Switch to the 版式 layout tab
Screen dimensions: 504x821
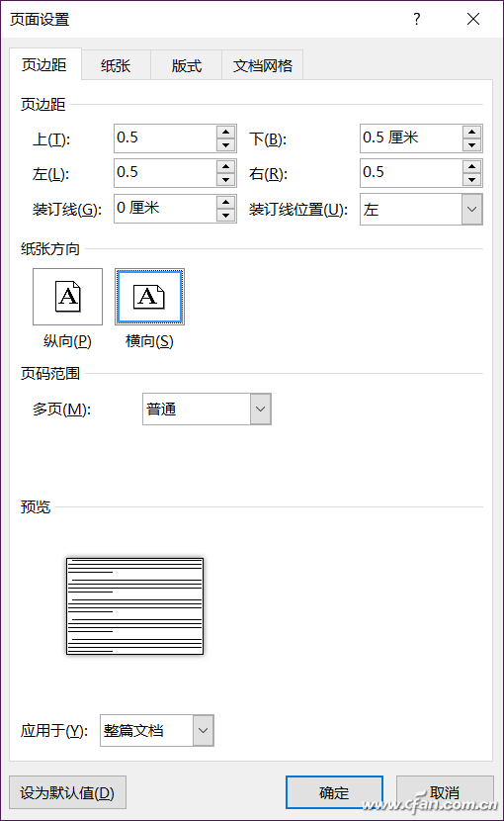(x=187, y=65)
